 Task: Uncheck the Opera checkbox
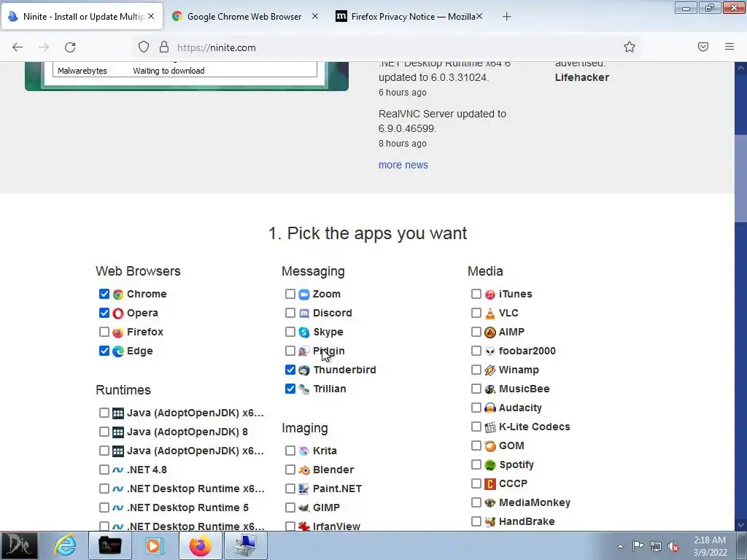coord(104,313)
